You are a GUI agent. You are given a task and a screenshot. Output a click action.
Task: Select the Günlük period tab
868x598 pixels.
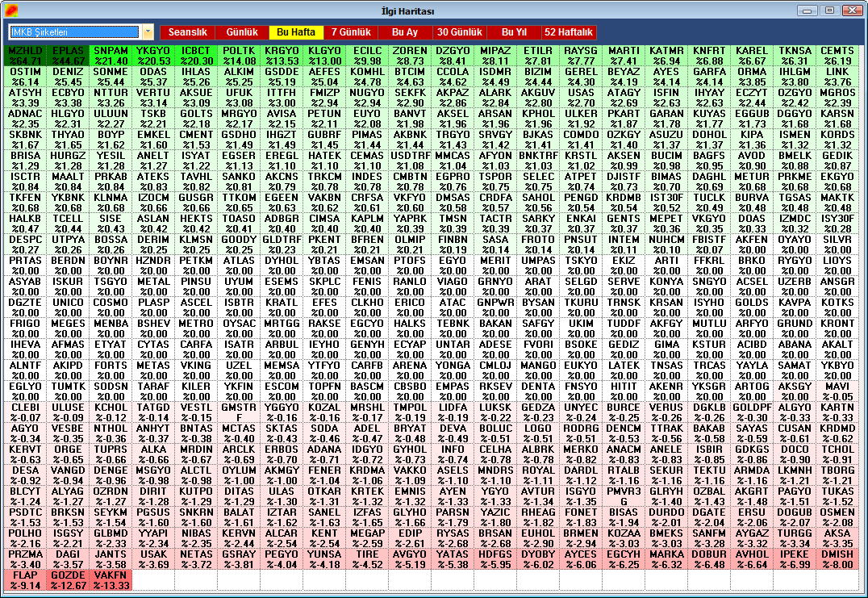[242, 32]
